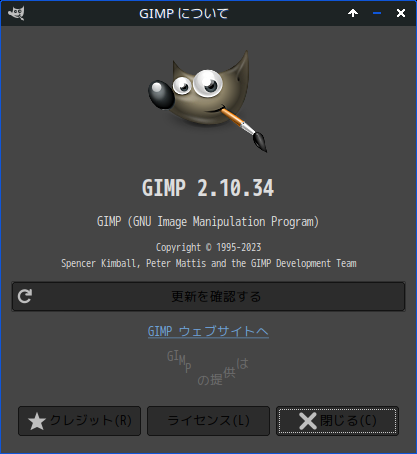Open the Wilber window menu icon in title bar

coord(16,13)
